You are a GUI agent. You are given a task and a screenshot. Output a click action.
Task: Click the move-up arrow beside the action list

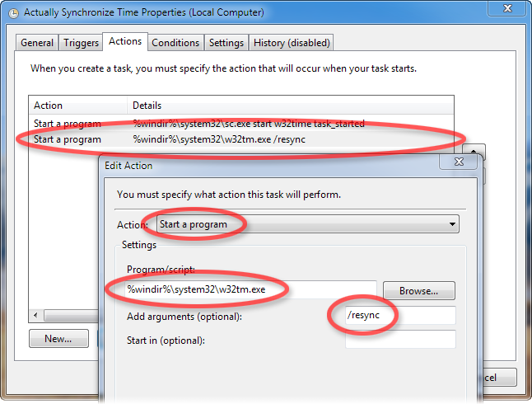[475, 152]
